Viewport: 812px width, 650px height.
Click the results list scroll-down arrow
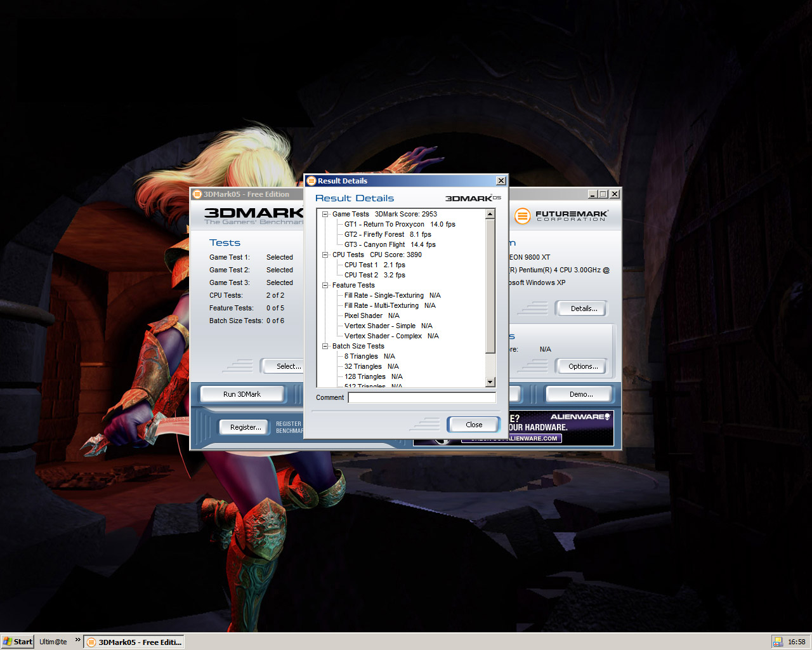490,382
